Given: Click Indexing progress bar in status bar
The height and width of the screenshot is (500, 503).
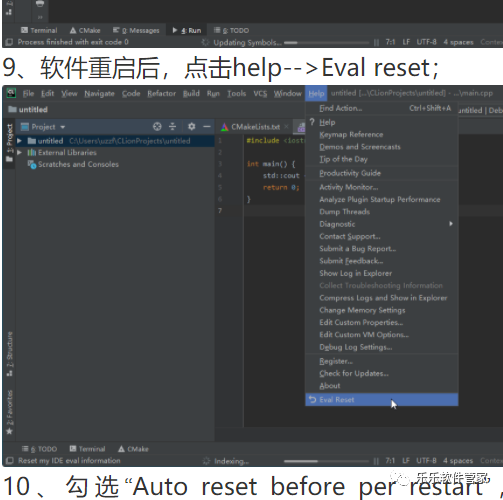Looking at the screenshot, I should tap(327, 461).
